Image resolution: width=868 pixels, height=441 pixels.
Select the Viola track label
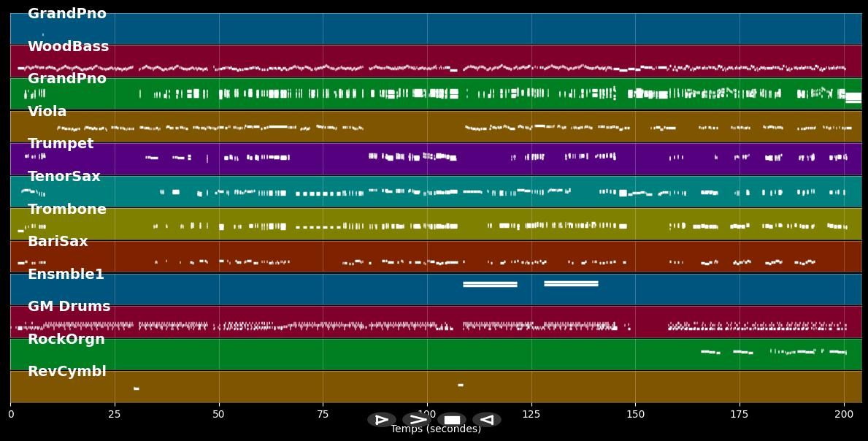[x=47, y=112]
